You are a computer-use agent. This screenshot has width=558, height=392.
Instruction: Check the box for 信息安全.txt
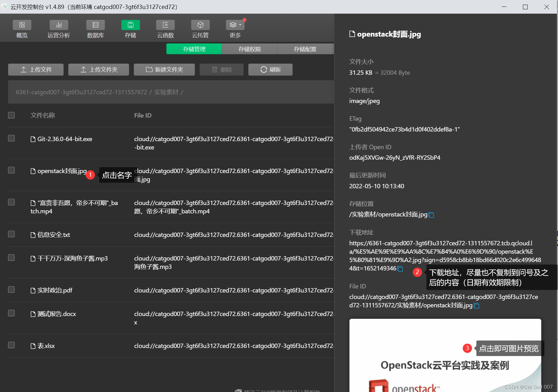click(11, 234)
